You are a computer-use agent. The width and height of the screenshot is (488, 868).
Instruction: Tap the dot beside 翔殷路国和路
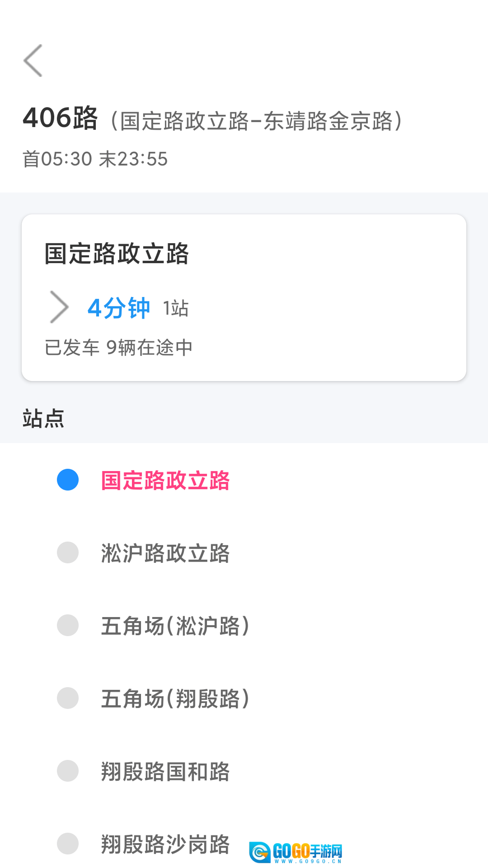point(68,771)
